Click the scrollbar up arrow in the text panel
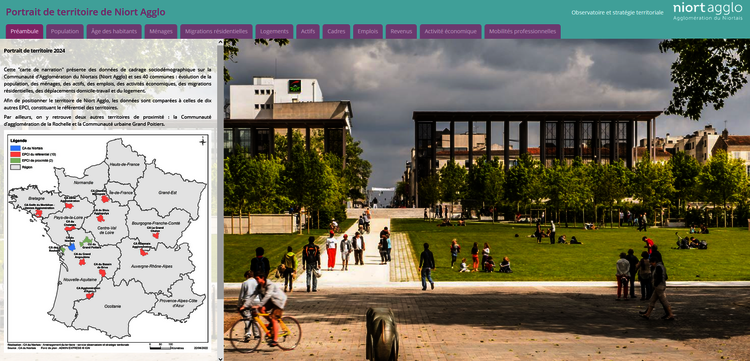This screenshot has width=750, height=361. 221,43
